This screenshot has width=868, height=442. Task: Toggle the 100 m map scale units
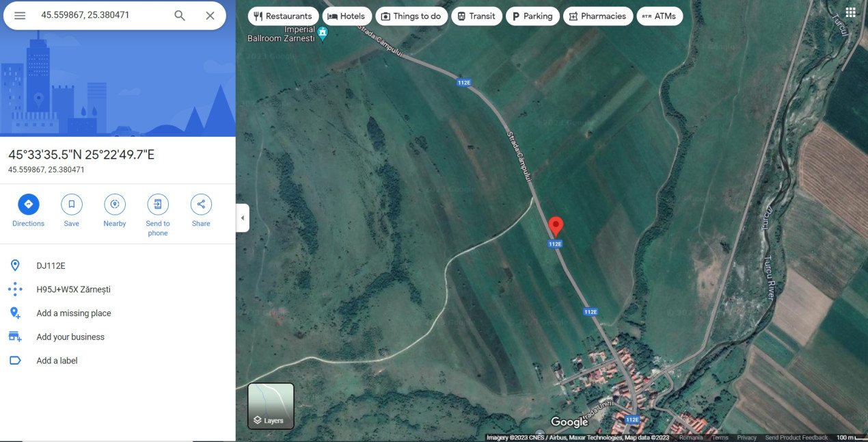tap(851, 438)
